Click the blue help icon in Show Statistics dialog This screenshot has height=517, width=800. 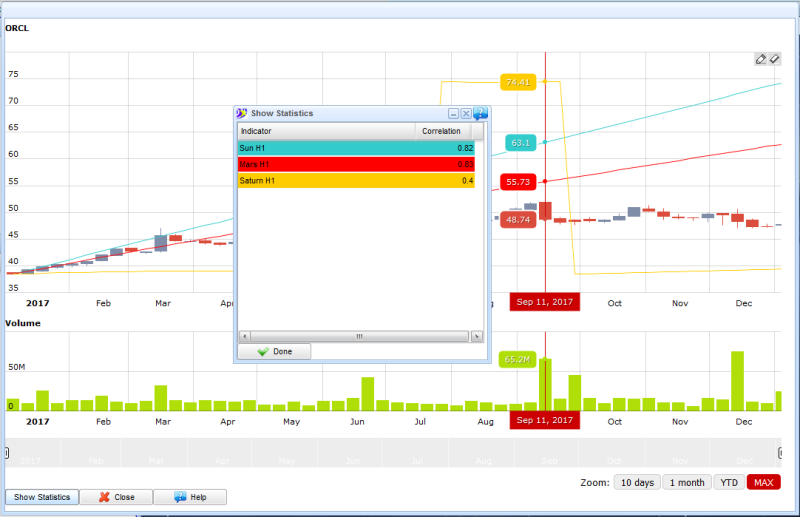(x=480, y=113)
